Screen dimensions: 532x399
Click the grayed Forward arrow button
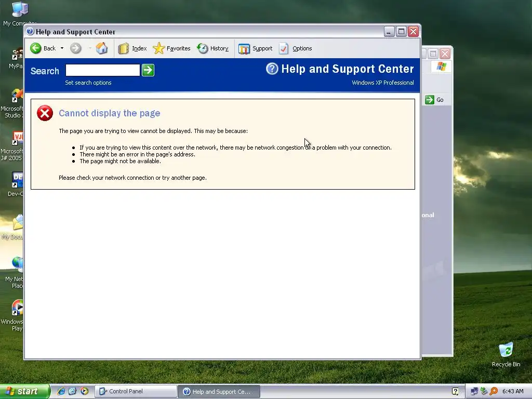tap(76, 48)
